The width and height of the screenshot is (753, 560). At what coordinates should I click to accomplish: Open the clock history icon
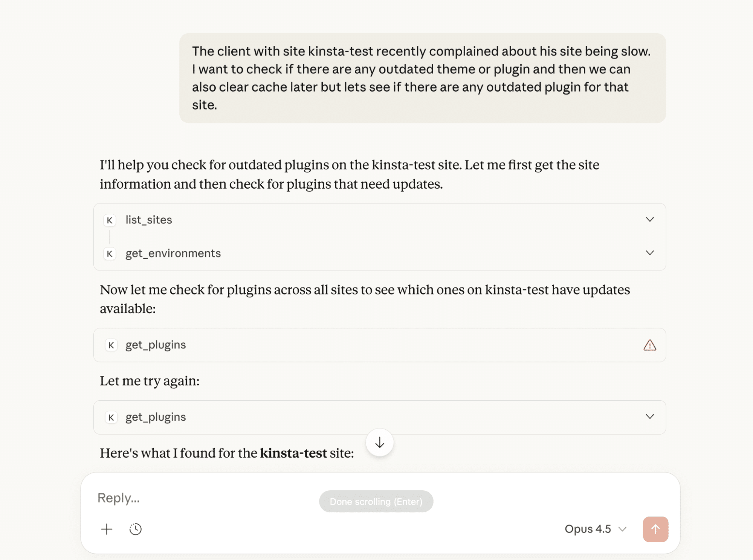(x=136, y=529)
